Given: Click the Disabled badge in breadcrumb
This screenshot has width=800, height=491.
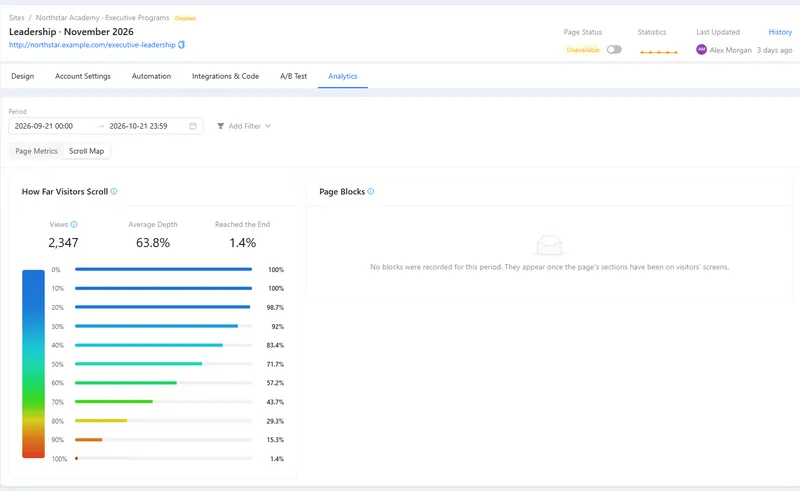Looking at the screenshot, I should pos(185,18).
